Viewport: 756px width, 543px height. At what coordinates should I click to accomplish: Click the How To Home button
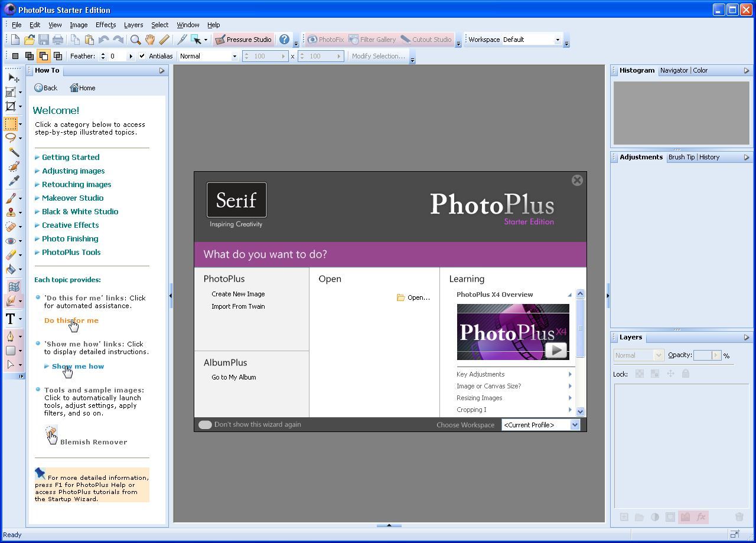pyautogui.click(x=82, y=88)
